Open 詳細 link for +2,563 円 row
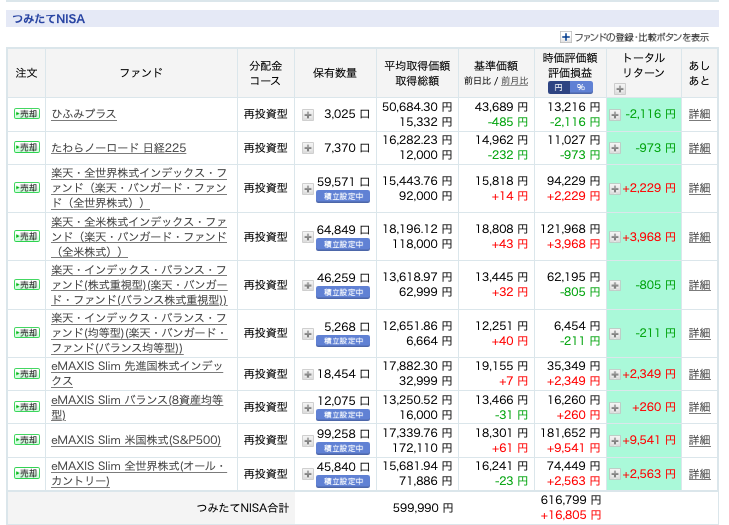The height and width of the screenshot is (525, 729). 699,474
